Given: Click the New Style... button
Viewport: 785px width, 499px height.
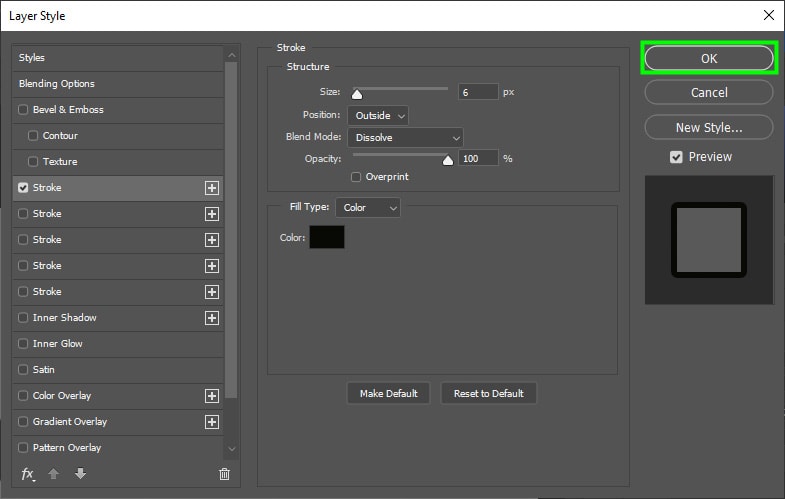Looking at the screenshot, I should click(709, 128).
